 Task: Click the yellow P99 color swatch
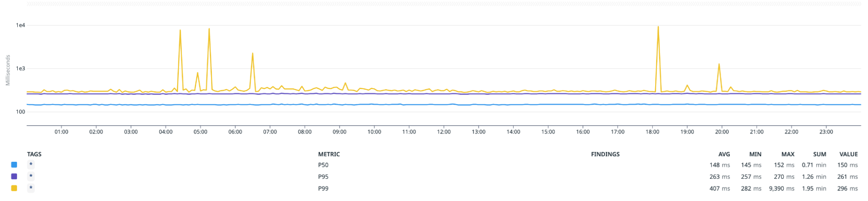pyautogui.click(x=14, y=188)
